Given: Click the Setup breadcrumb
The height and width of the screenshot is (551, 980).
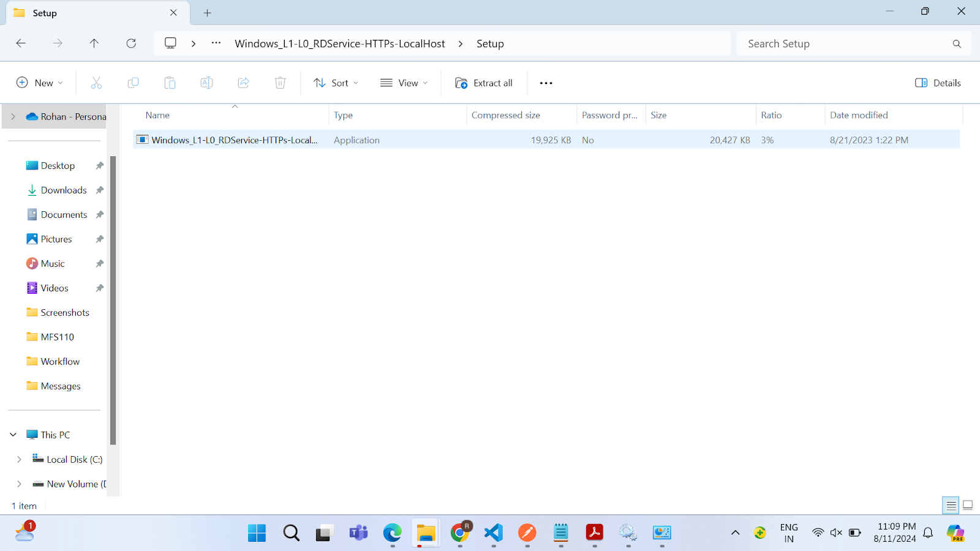Looking at the screenshot, I should [490, 43].
